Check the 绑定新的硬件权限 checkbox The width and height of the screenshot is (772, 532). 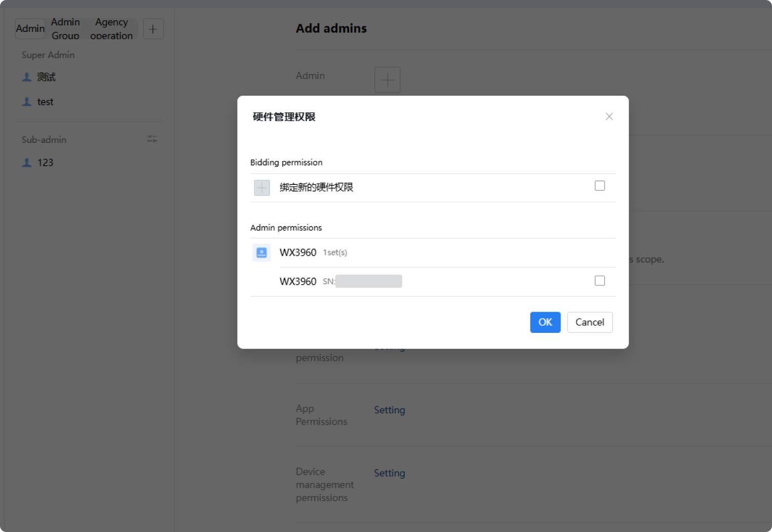tap(600, 186)
